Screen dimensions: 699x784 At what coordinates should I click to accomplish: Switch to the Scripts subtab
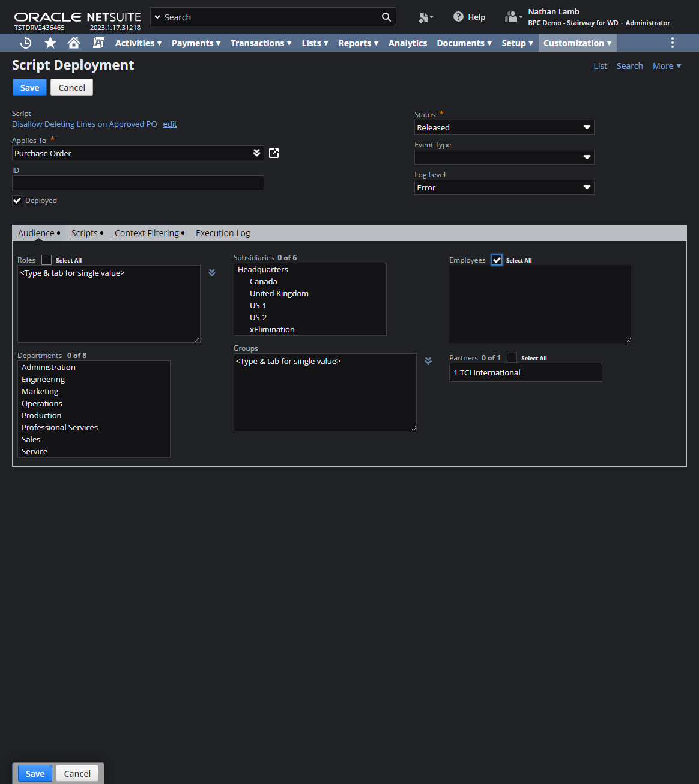pyautogui.click(x=87, y=233)
